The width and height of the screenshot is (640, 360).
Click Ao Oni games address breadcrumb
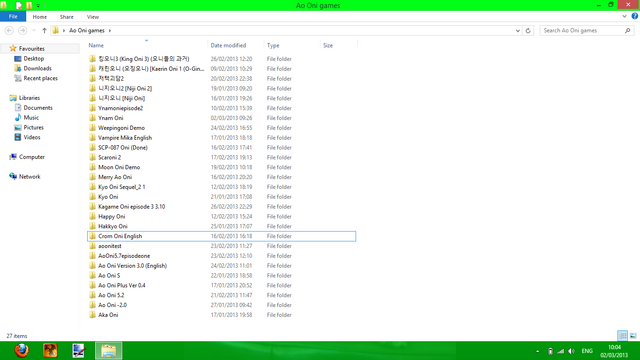tap(87, 31)
